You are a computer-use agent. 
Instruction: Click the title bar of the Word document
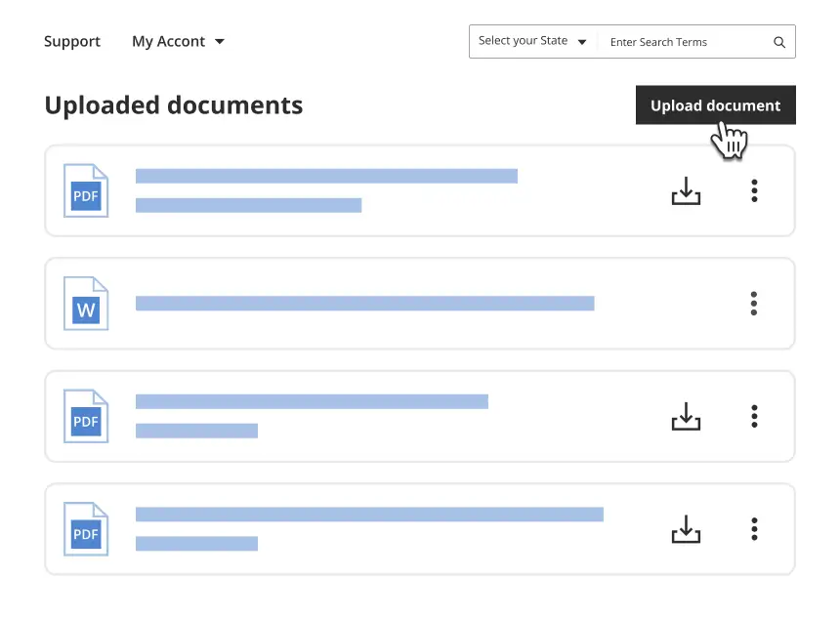364,304
